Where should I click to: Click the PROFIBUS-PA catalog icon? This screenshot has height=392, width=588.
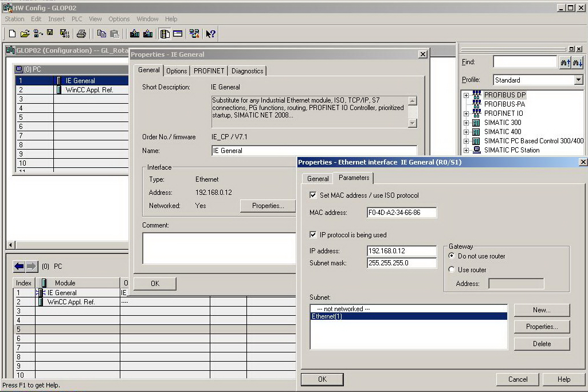point(477,104)
